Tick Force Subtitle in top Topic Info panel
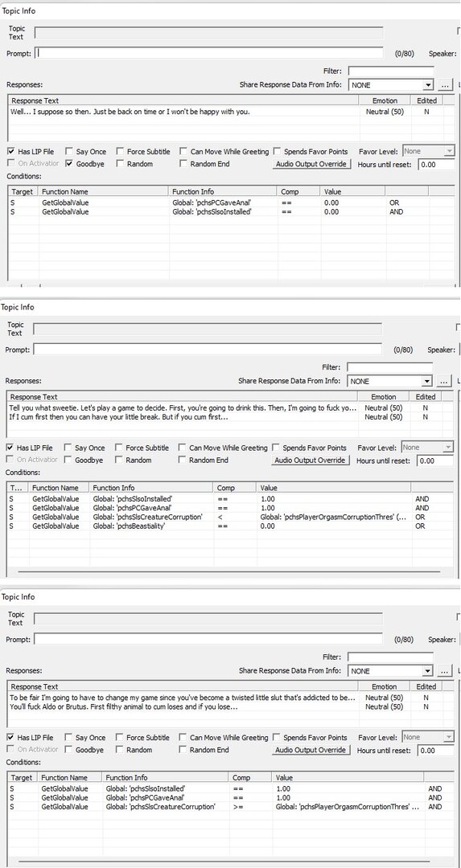This screenshot has width=461, height=868. 119,151
